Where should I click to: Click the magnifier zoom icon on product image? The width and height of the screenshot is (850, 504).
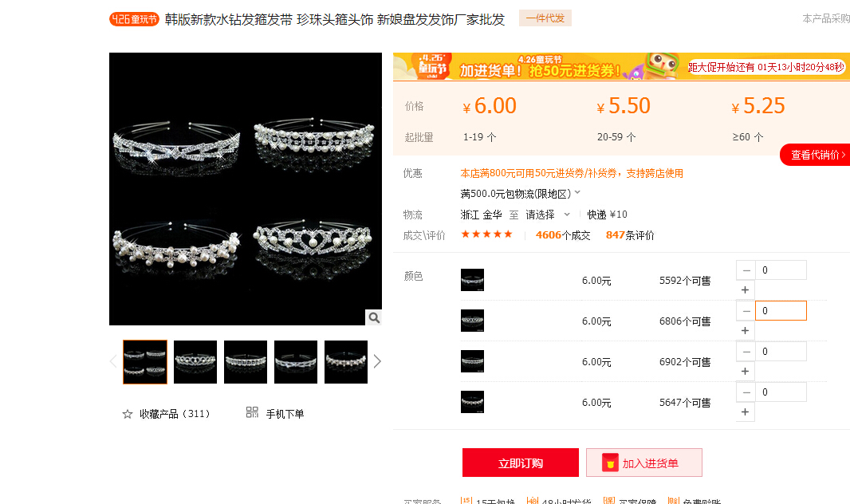pos(373,317)
